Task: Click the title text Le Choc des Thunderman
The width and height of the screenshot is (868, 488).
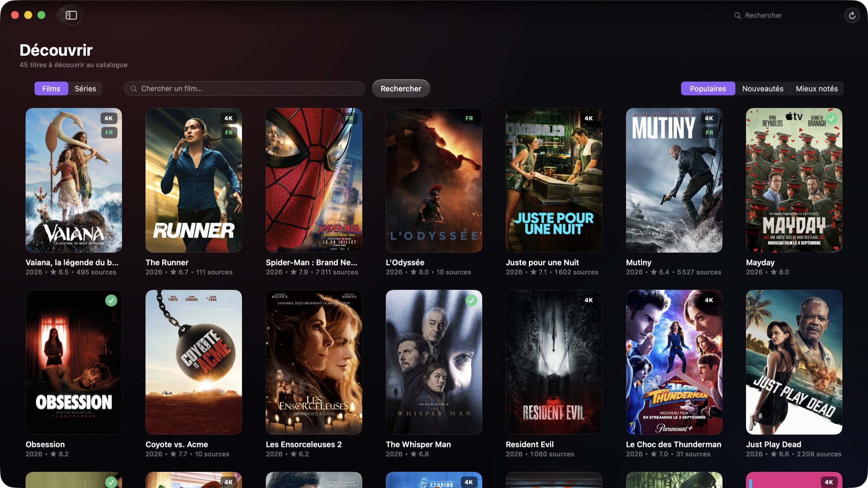Action: (x=673, y=444)
